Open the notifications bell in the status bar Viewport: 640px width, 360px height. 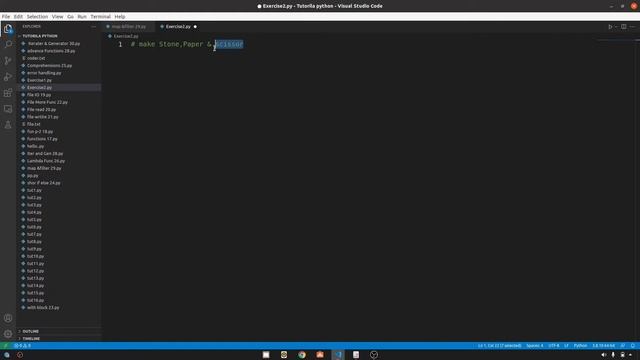tap(633, 346)
